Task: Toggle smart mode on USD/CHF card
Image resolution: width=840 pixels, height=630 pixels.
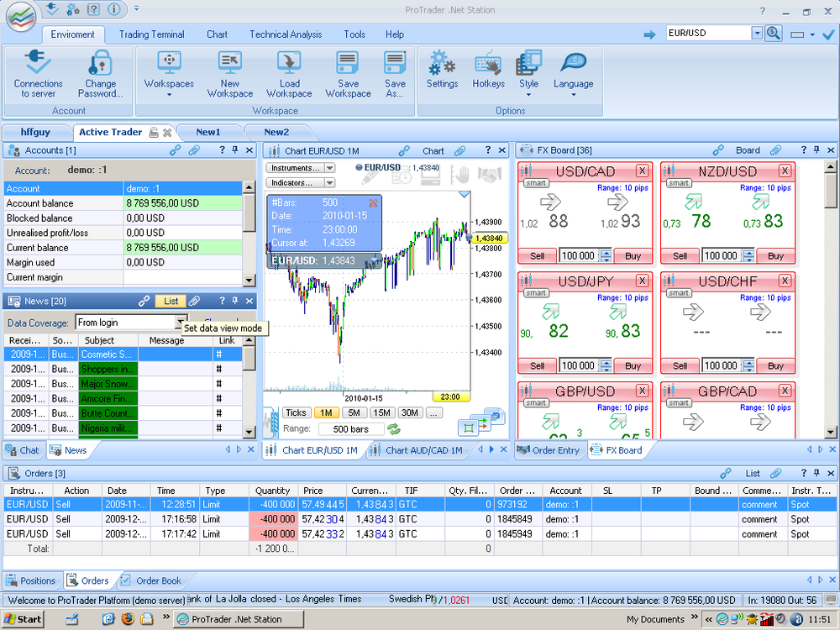Action: pyautogui.click(x=678, y=293)
